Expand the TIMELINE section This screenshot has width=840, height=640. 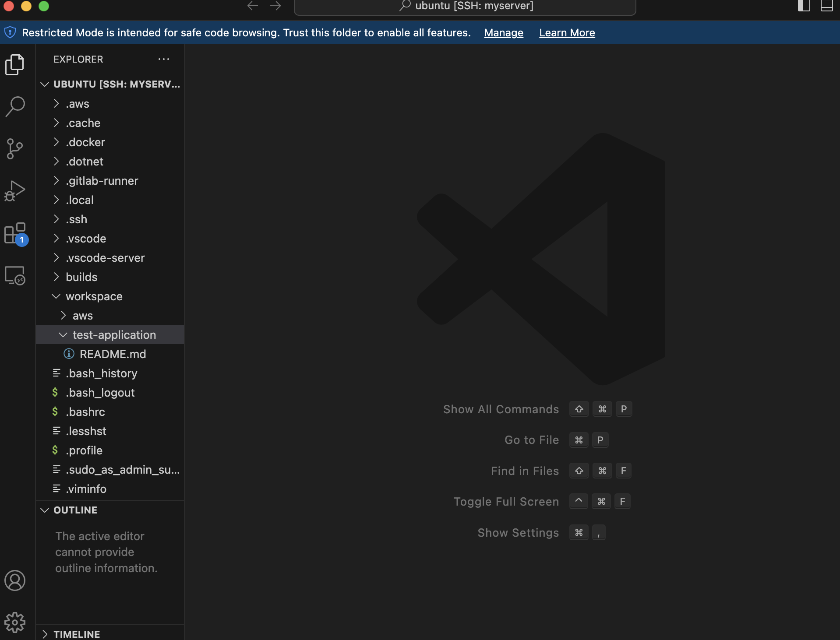[x=44, y=634]
